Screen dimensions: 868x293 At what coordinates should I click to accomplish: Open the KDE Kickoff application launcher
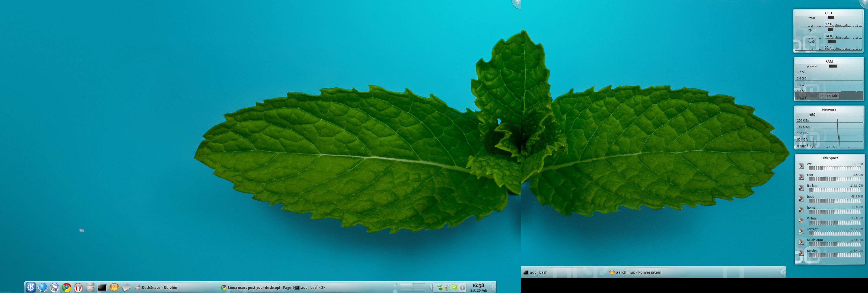point(31,287)
